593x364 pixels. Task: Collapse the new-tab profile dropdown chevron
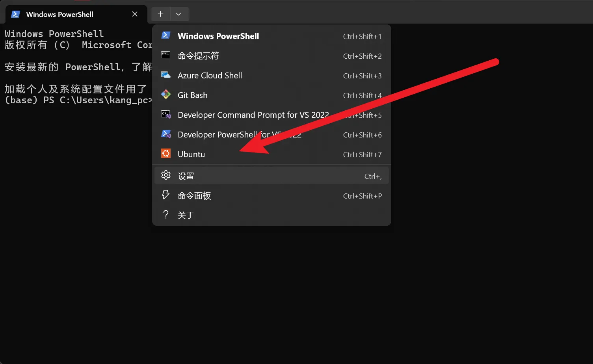pyautogui.click(x=178, y=14)
